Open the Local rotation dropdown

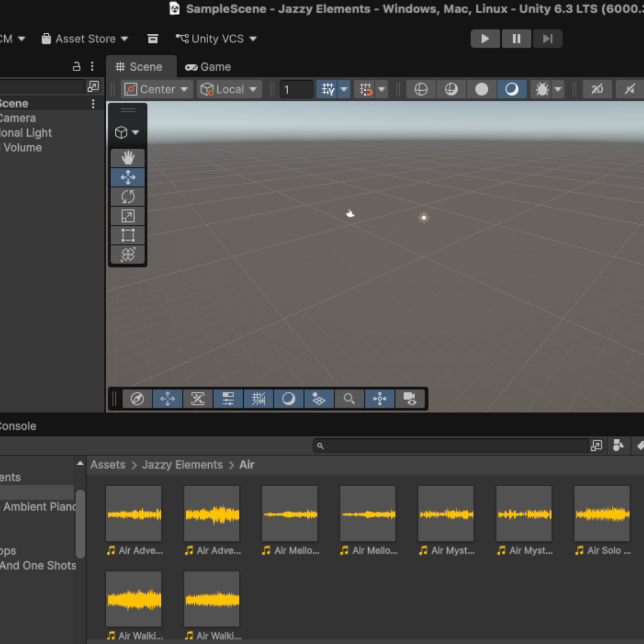[x=229, y=89]
